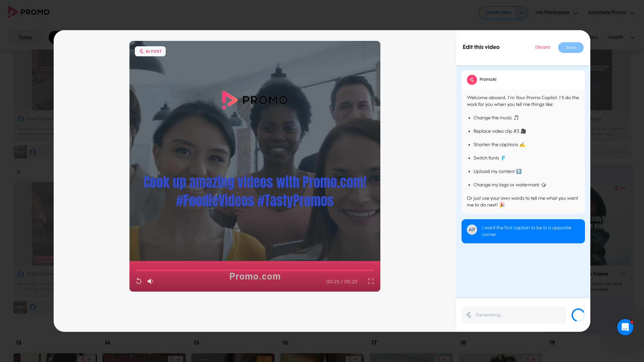Click the PromoAI avatar icon

point(472,80)
